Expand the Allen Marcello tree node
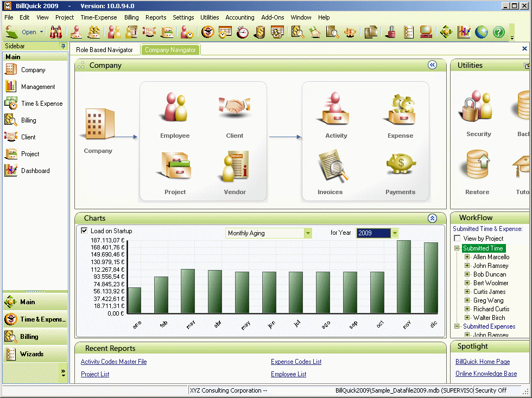The image size is (532, 398). point(467,257)
